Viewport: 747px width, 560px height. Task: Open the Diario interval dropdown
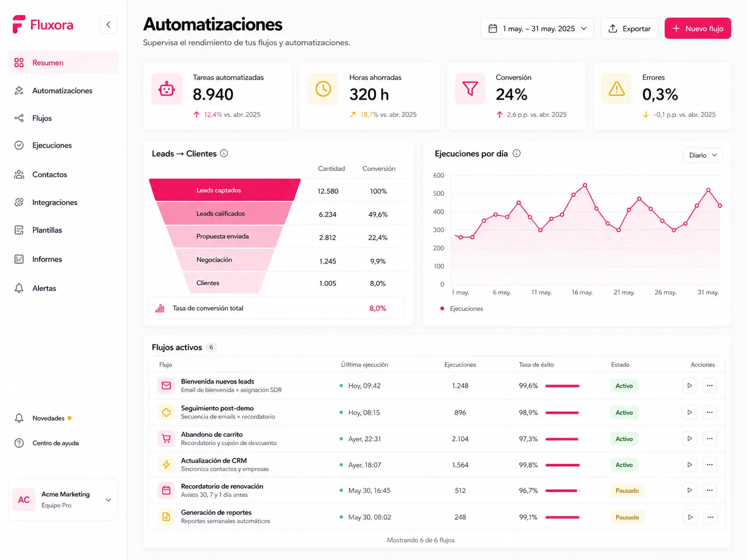click(x=703, y=155)
